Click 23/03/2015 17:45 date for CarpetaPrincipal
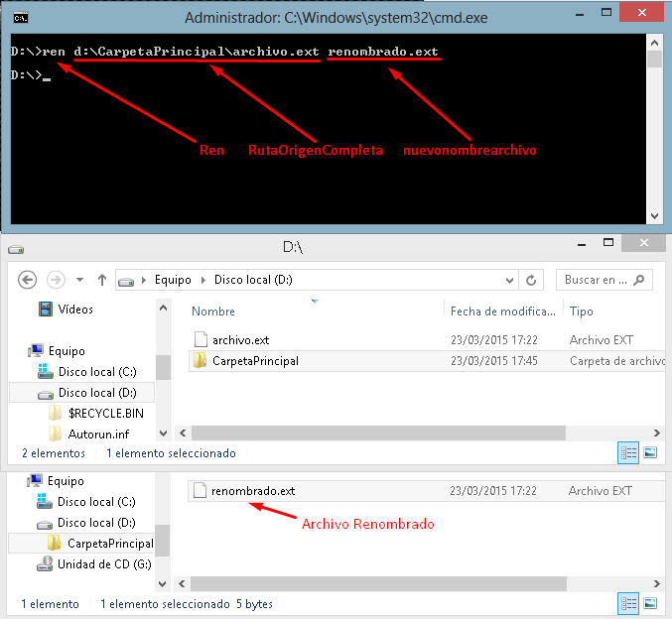This screenshot has height=619, width=672. click(494, 361)
